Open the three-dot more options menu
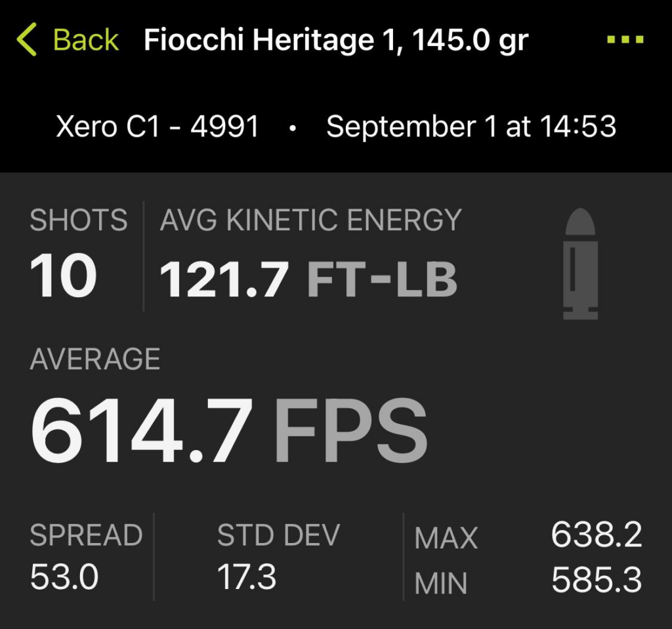Screen dimensions: 672x629 click(625, 40)
